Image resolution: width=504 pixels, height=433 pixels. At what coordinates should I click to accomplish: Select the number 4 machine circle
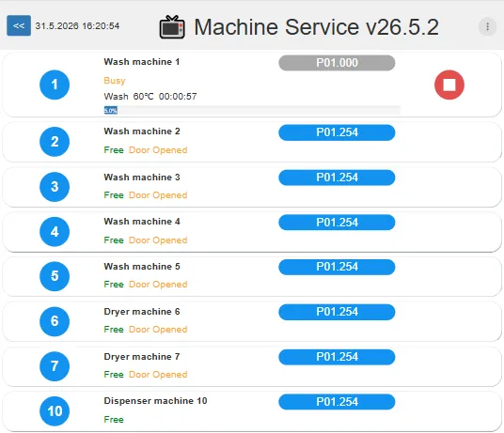55,232
